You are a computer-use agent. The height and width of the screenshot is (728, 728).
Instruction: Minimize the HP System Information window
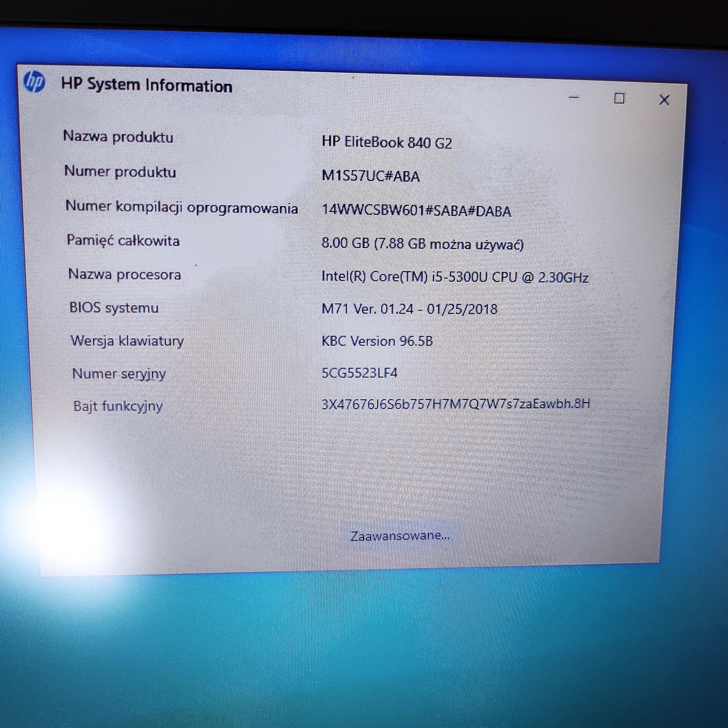[574, 97]
